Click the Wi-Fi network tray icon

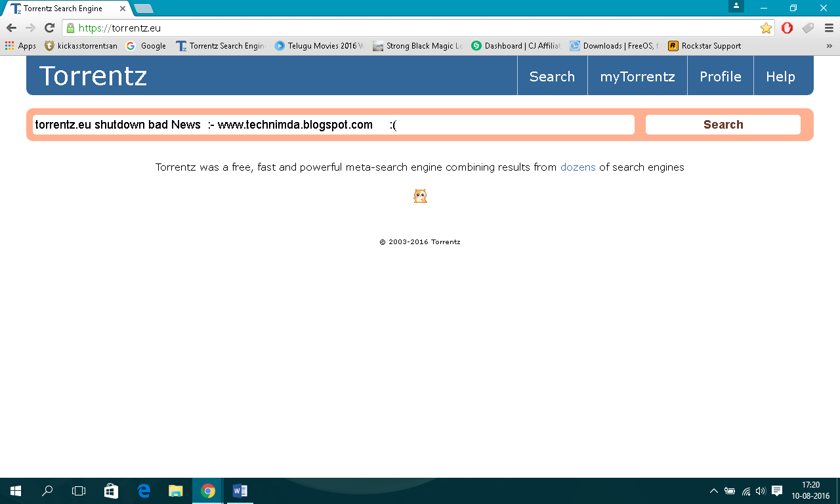tap(745, 491)
